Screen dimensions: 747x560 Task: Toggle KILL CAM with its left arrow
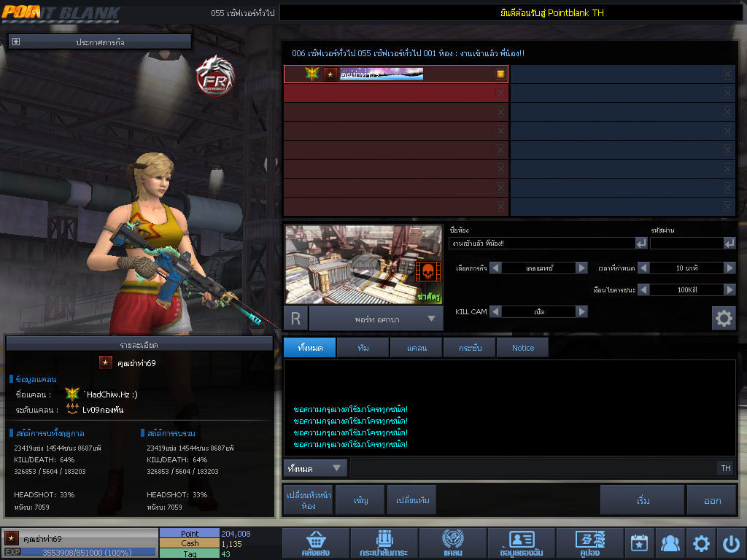pyautogui.click(x=495, y=311)
